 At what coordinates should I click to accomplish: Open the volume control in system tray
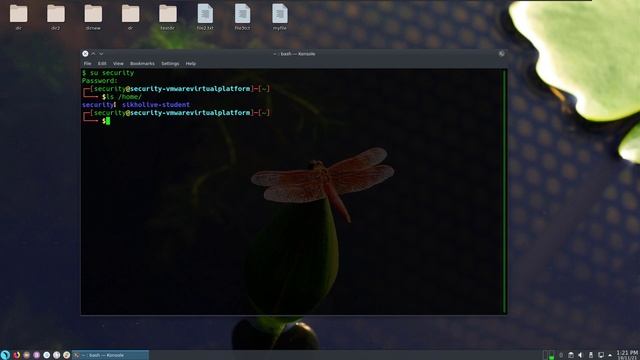580,355
